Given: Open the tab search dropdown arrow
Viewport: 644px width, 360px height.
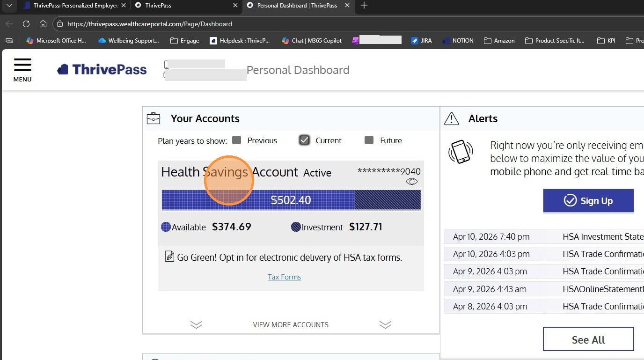Looking at the screenshot, I should [8, 6].
